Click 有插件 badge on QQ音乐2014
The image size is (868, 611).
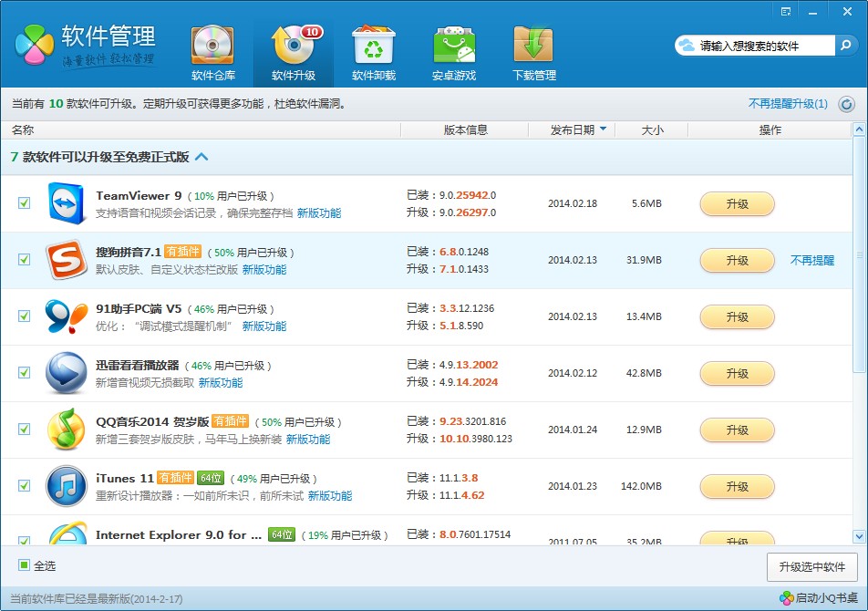[231, 421]
